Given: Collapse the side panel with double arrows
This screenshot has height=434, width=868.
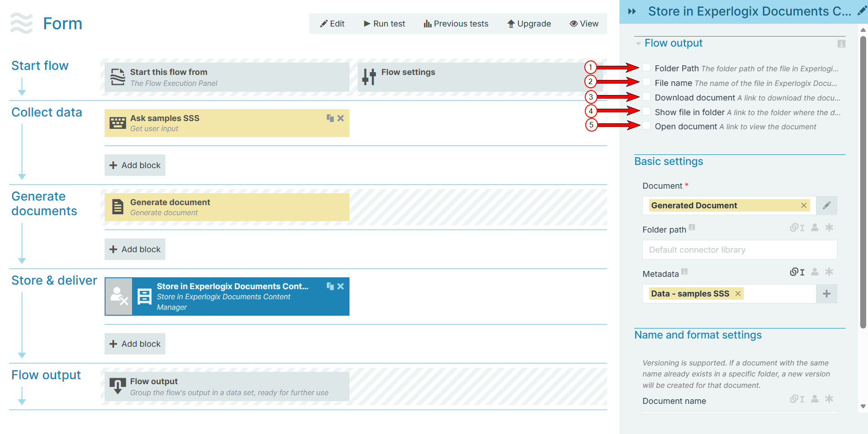Looking at the screenshot, I should [632, 11].
